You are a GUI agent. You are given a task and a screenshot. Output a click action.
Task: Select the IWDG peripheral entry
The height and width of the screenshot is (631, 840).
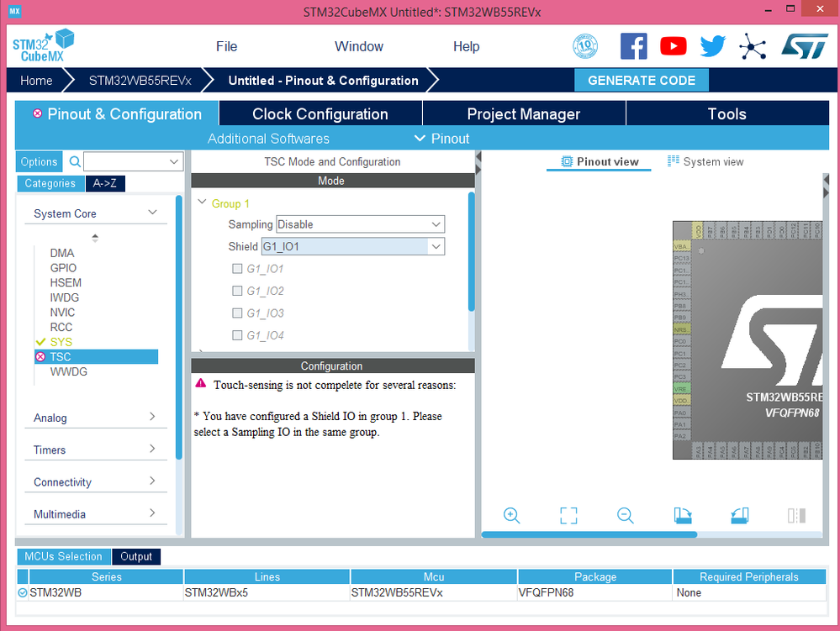[64, 297]
